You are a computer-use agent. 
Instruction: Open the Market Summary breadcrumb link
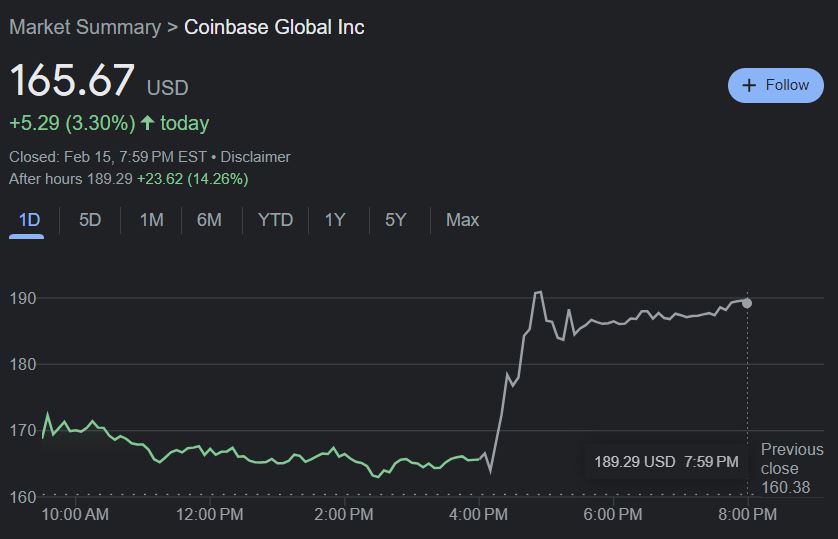point(85,27)
